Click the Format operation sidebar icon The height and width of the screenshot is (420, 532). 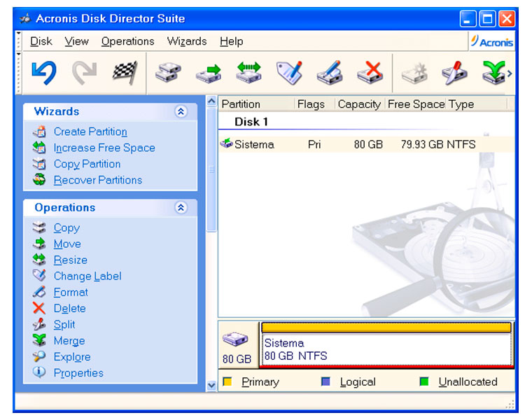39,292
